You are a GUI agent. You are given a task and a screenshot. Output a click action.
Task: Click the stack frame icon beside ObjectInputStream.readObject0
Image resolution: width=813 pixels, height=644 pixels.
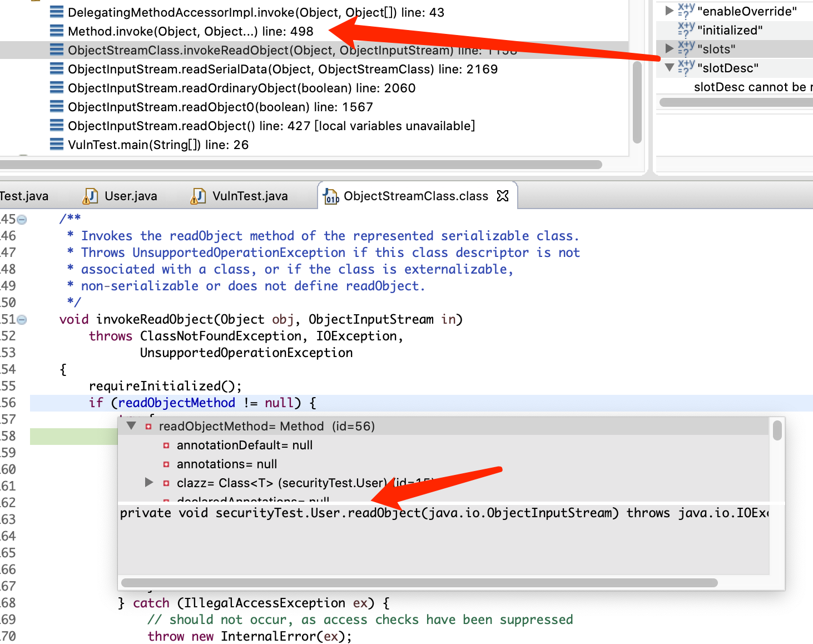click(57, 107)
